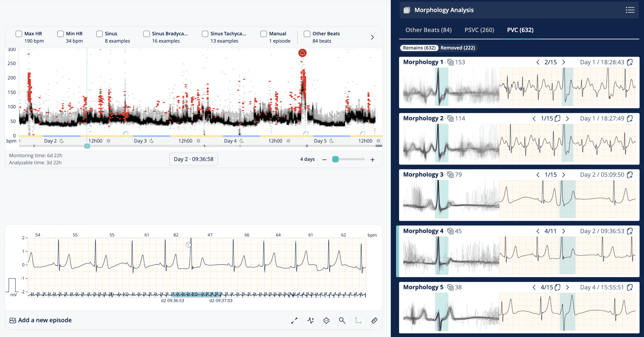Adjust the 4 days timeline slider
Viewport: 644px width, 337px height.
pos(336,159)
